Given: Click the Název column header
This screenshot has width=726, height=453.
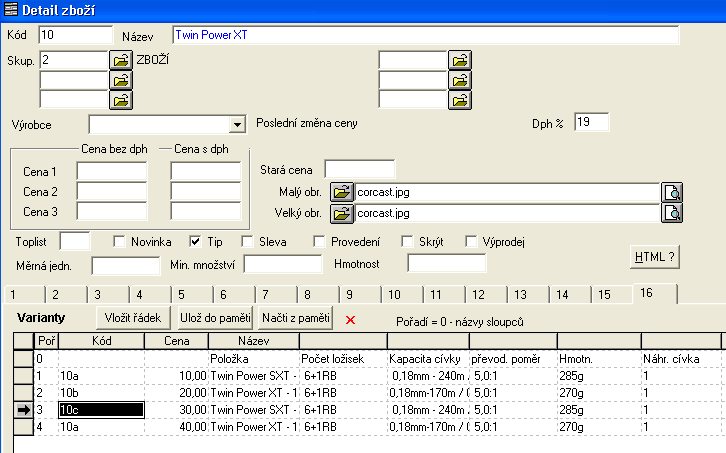Looking at the screenshot, I should [254, 341].
